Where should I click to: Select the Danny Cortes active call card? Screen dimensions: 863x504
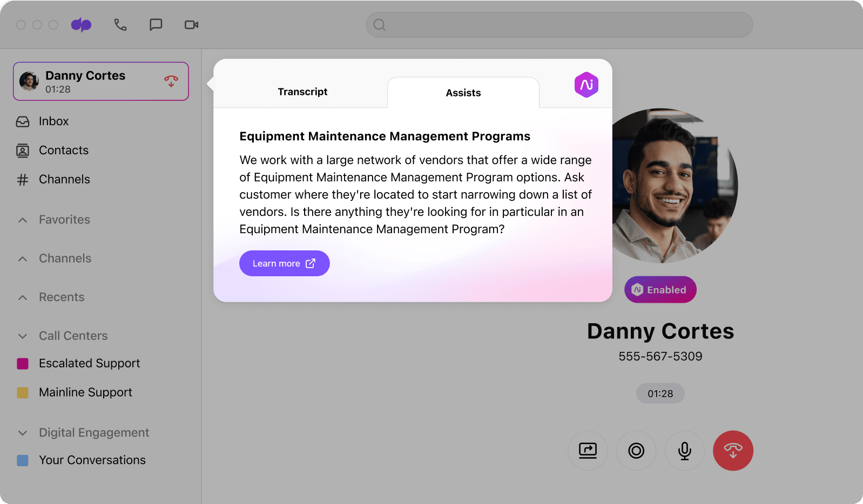click(101, 81)
